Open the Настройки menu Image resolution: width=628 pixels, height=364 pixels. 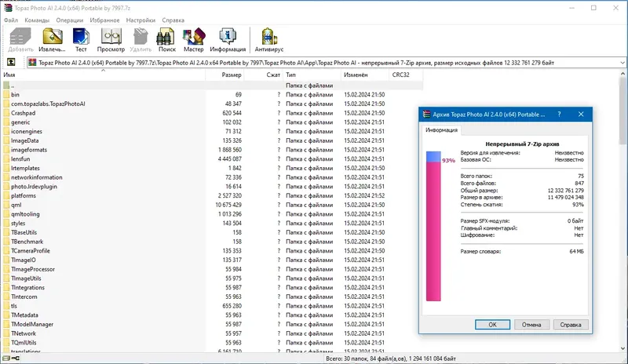coord(141,20)
